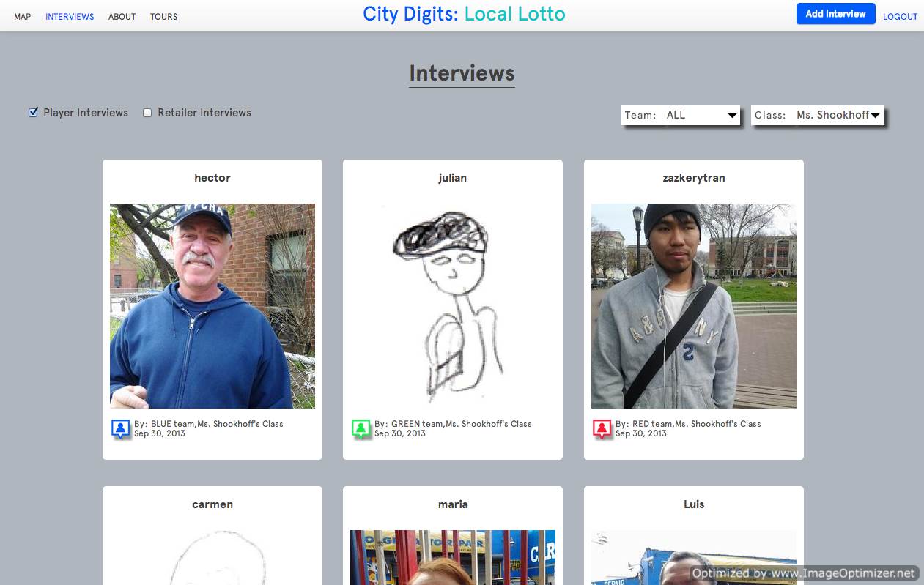The height and width of the screenshot is (585, 924).
Task: Open zazkerytran's interview photo
Action: pyautogui.click(x=694, y=306)
